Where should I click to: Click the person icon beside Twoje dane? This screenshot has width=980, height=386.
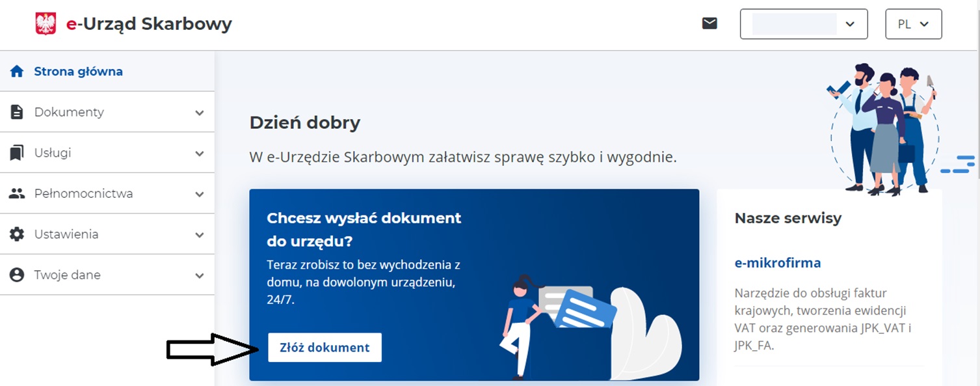[17, 275]
